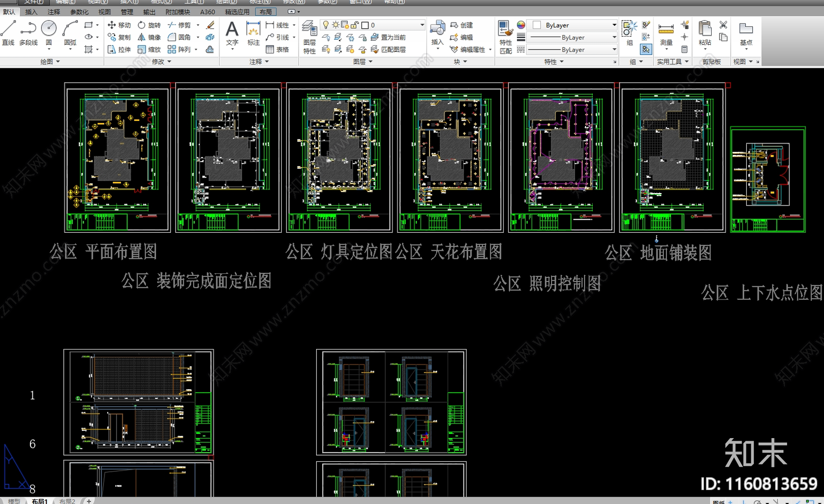Viewport: 824px width, 504px height.
Task: Open 图层特性 (Layer Properties) manager
Action: (x=310, y=37)
